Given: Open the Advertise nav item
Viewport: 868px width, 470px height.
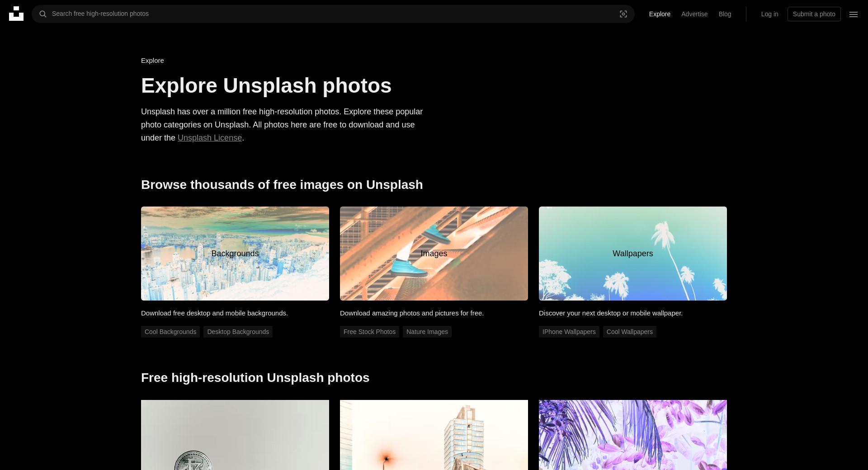Looking at the screenshot, I should click(x=694, y=14).
